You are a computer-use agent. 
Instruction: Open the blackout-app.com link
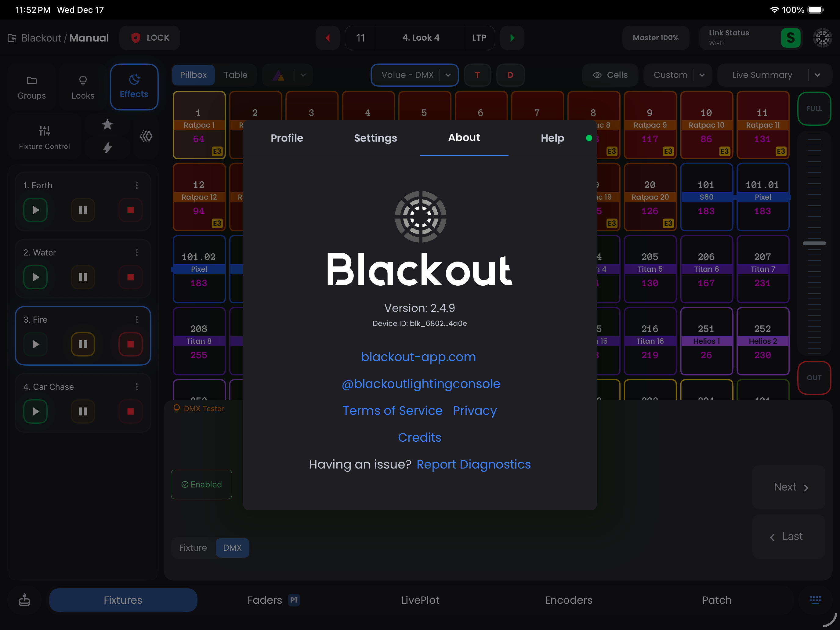tap(418, 357)
